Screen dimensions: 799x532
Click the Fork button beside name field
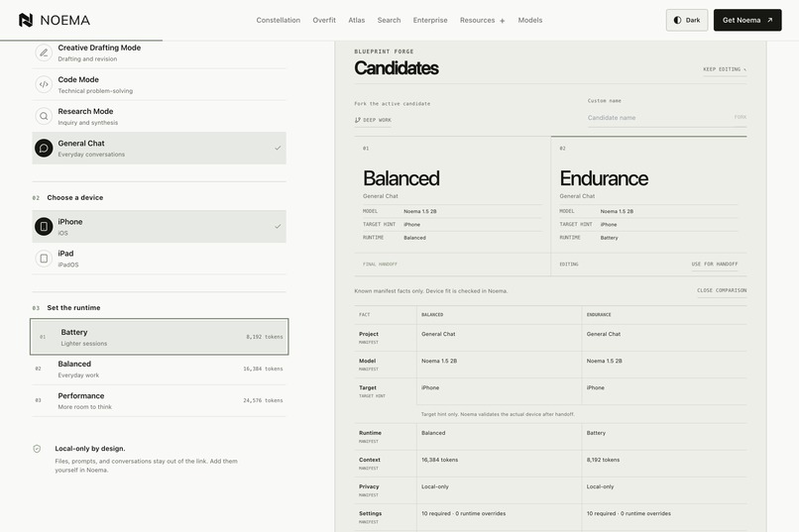click(740, 117)
